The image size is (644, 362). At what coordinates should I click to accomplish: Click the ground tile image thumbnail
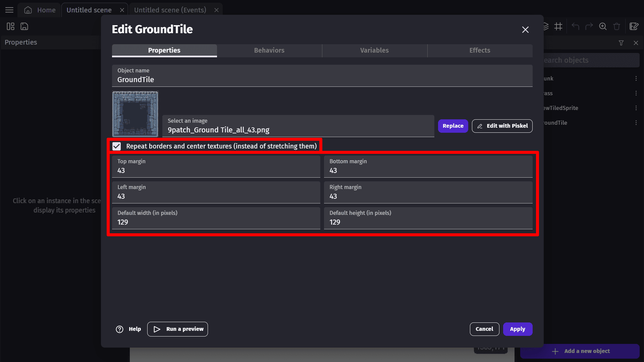[x=135, y=114]
